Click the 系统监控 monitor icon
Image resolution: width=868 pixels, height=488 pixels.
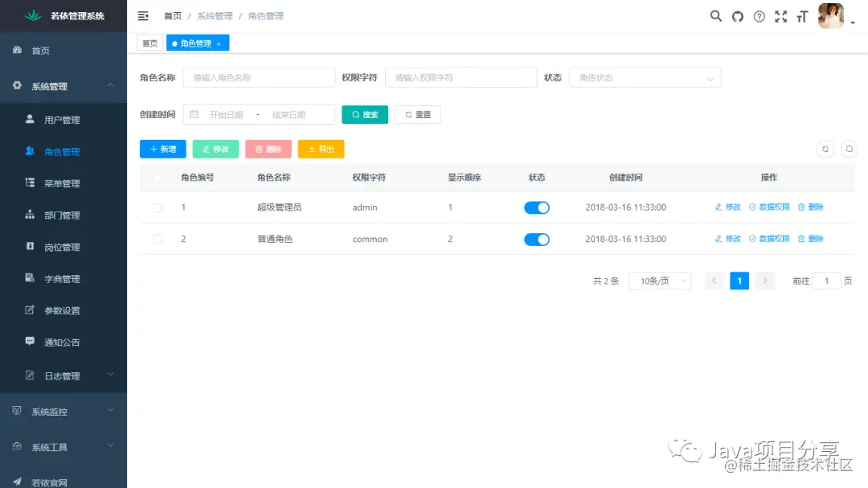(17, 411)
